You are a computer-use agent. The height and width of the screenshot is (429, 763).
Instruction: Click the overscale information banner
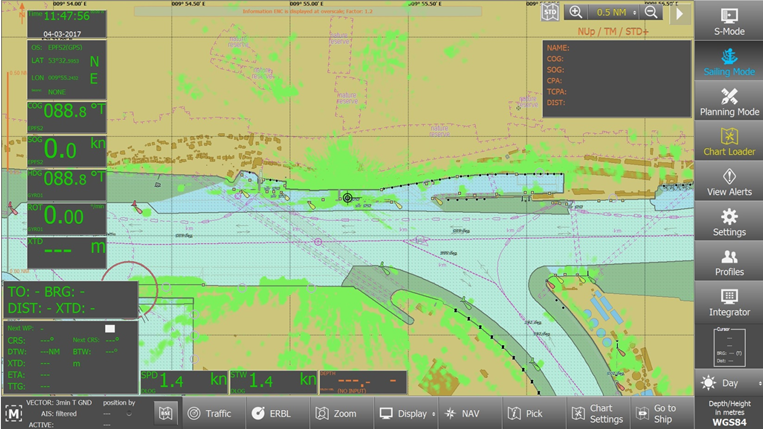coord(308,11)
